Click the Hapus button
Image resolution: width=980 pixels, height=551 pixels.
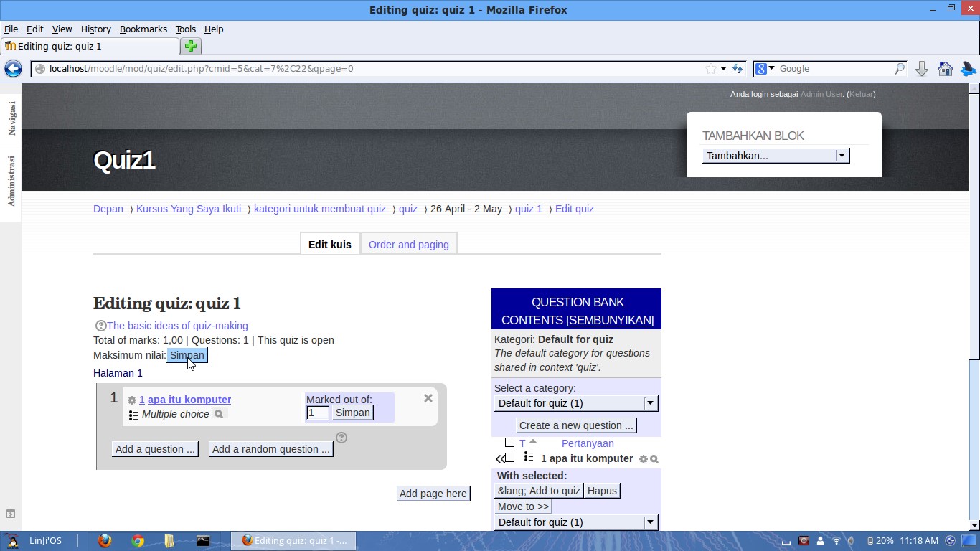pyautogui.click(x=602, y=491)
